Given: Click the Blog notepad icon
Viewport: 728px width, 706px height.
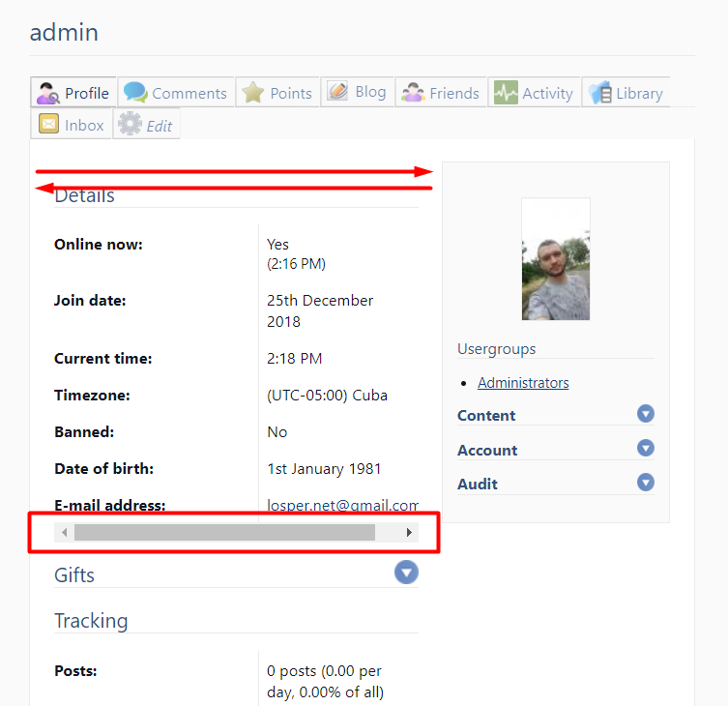Looking at the screenshot, I should pos(337,92).
